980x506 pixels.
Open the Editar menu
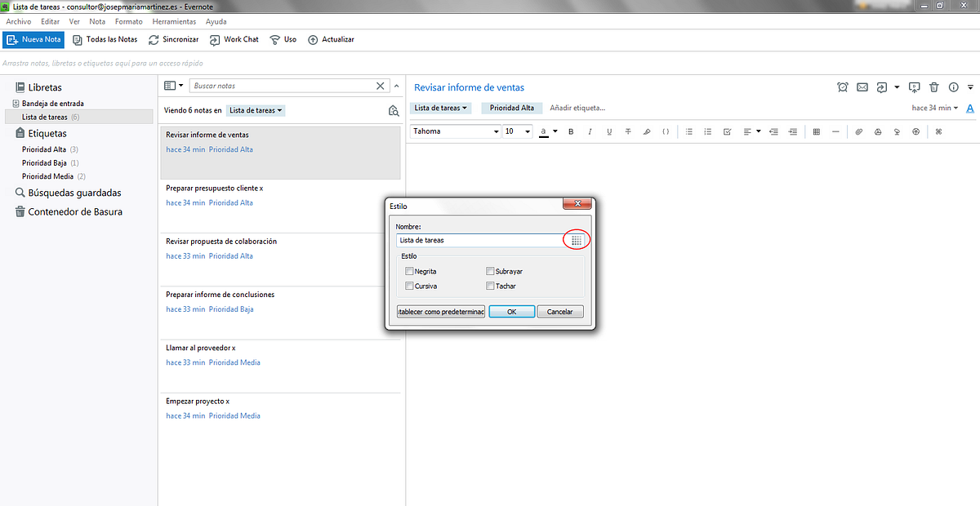point(51,21)
